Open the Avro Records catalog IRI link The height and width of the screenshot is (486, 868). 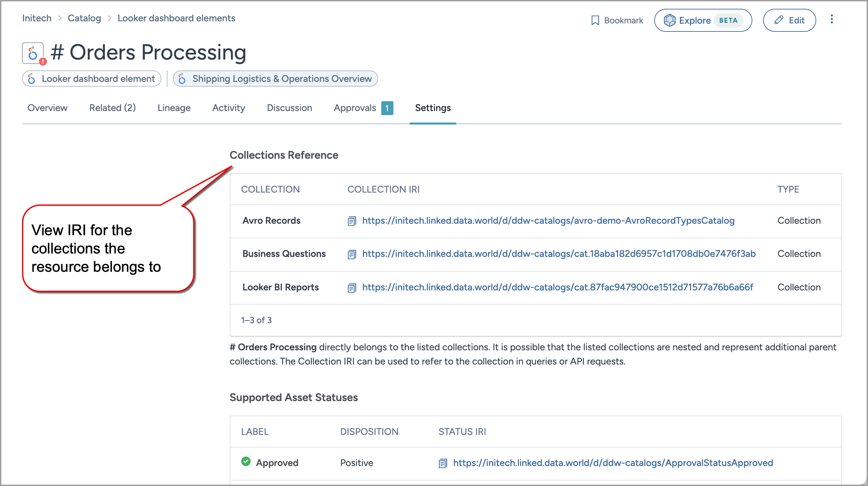click(x=548, y=221)
